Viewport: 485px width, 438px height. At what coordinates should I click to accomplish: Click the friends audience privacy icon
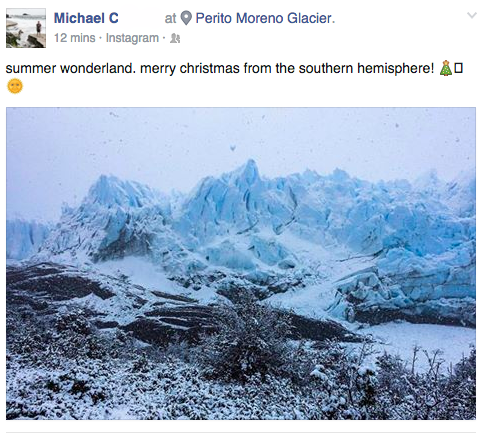tap(175, 39)
